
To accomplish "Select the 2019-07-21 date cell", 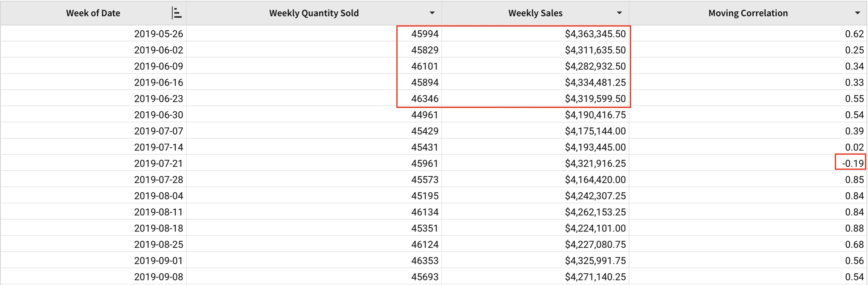I will tap(158, 164).
